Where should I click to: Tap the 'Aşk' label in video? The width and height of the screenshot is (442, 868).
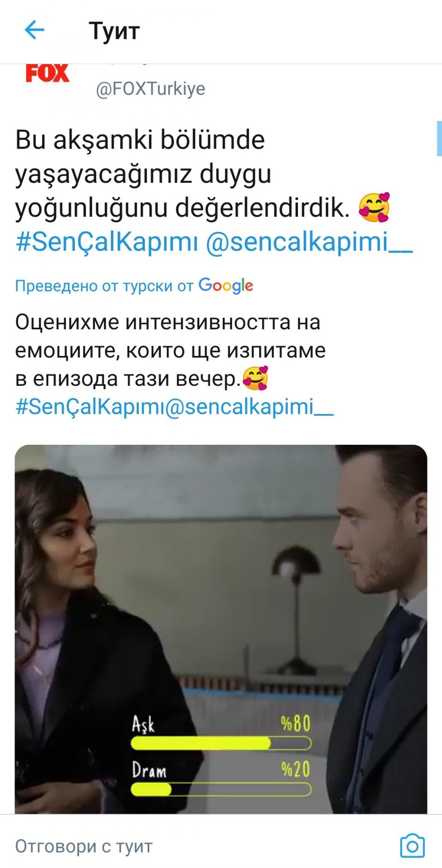point(143,724)
